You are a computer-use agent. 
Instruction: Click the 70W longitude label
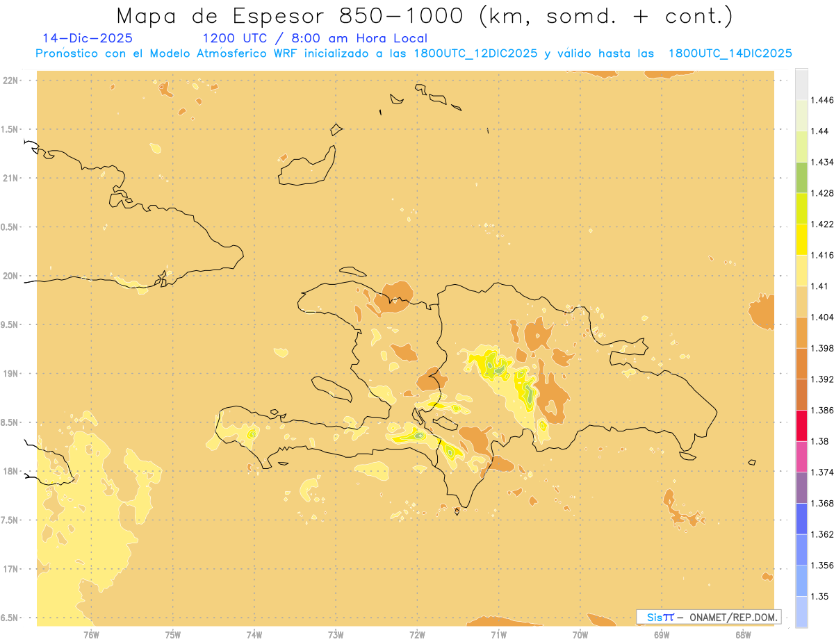(x=580, y=634)
